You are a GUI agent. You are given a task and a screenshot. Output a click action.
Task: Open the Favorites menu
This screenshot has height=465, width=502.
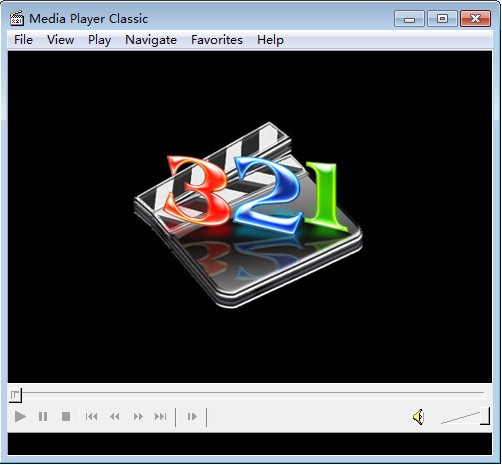point(217,40)
